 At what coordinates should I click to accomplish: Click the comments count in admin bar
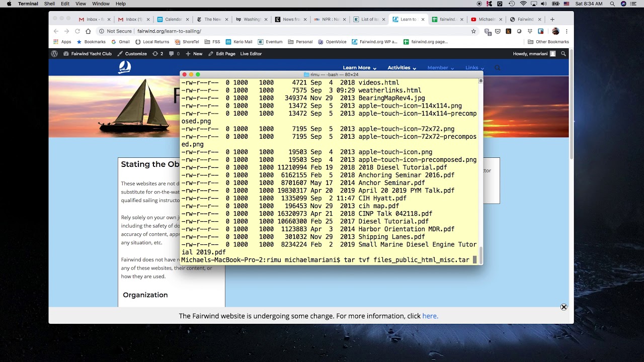point(174,54)
